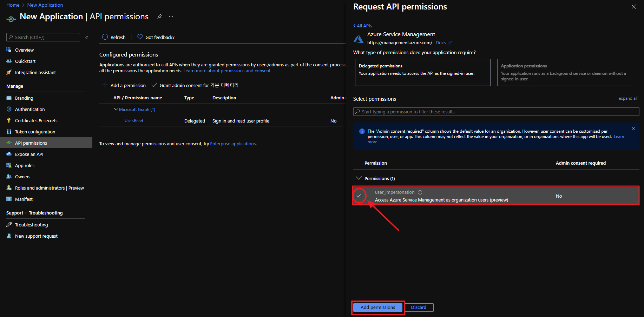This screenshot has width=644, height=317.
Task: Select the Delegated permissions option card
Action: coord(422,72)
